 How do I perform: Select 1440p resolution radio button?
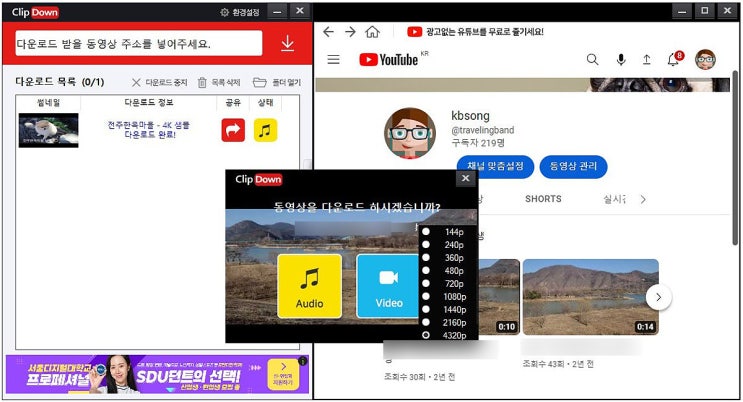click(x=426, y=309)
